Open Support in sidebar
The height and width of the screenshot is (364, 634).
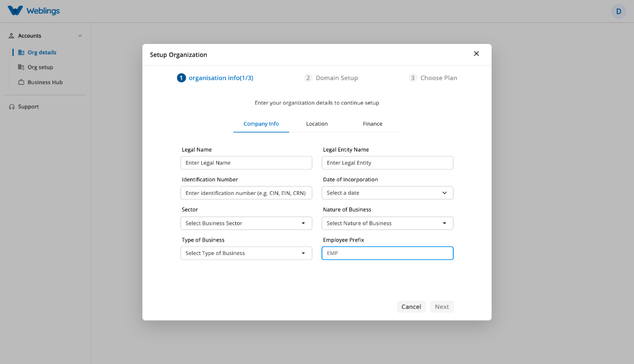click(x=28, y=106)
